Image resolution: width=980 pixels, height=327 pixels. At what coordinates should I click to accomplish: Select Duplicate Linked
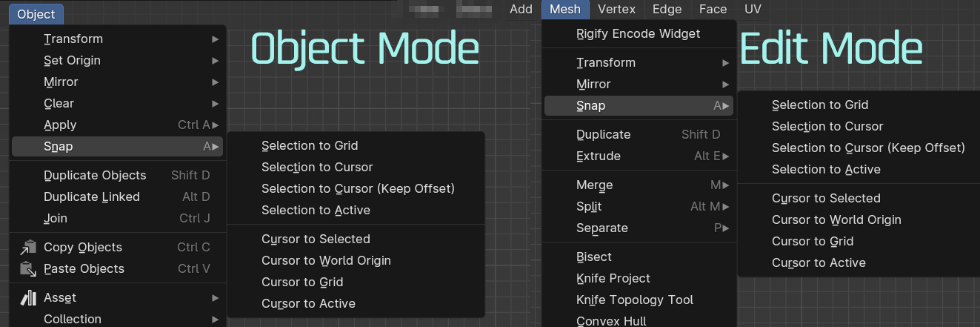(x=92, y=196)
